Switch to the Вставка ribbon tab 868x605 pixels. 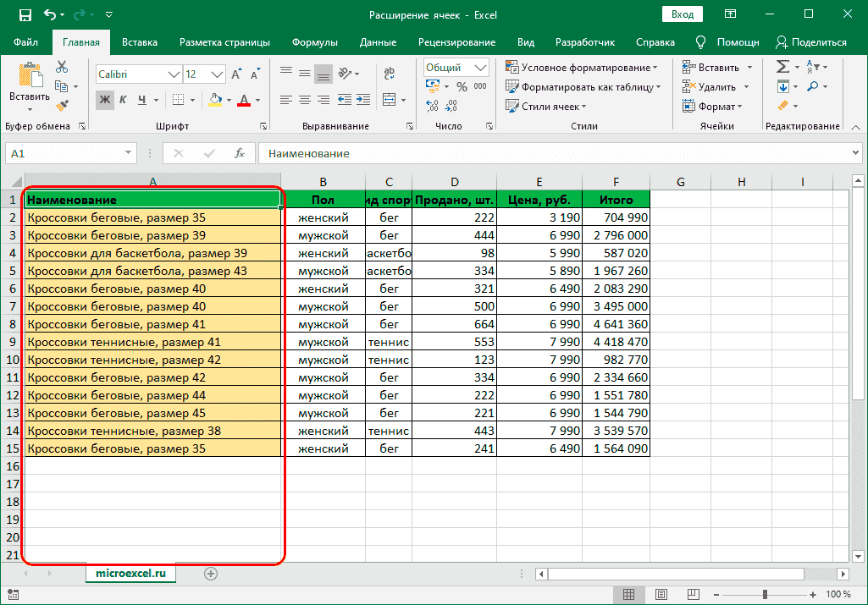[x=140, y=42]
